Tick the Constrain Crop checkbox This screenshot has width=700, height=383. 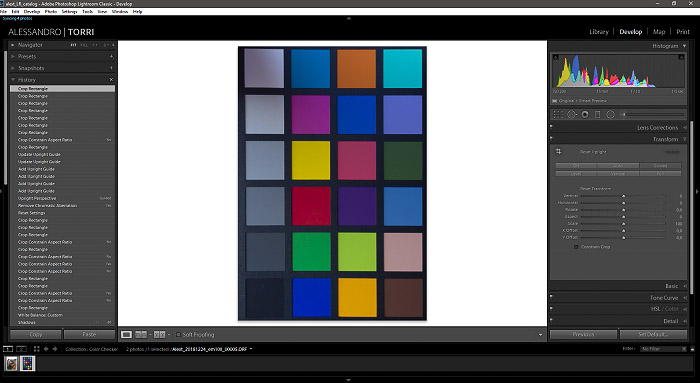[576, 247]
